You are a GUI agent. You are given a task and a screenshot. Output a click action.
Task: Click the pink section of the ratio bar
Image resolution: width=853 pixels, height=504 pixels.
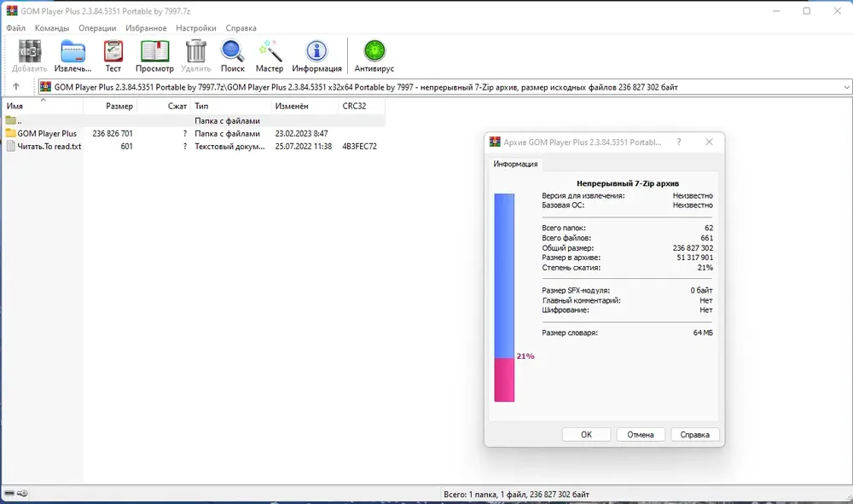coord(504,379)
